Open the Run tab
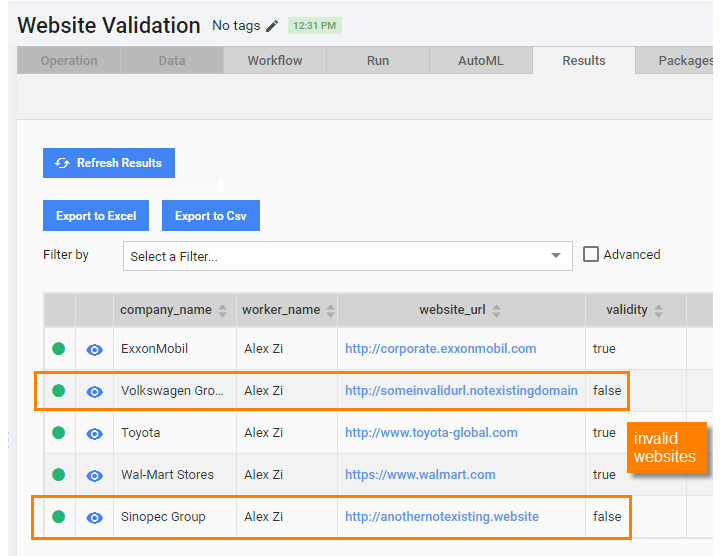This screenshot has height=556, width=721. tap(378, 60)
